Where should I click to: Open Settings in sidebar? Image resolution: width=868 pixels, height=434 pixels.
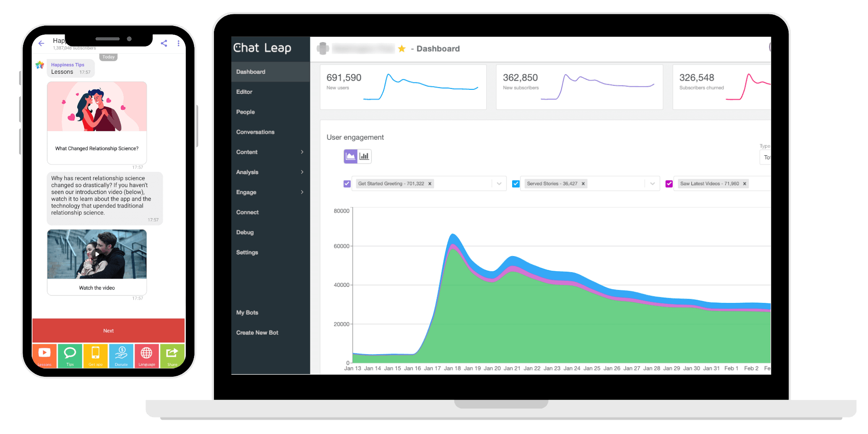[x=270, y=252]
